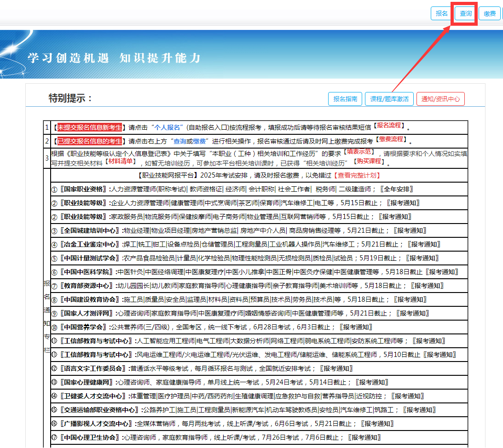Click the 〖广播影视人才交流中心〗 row label
The image size is (503, 448).
coord(96,424)
